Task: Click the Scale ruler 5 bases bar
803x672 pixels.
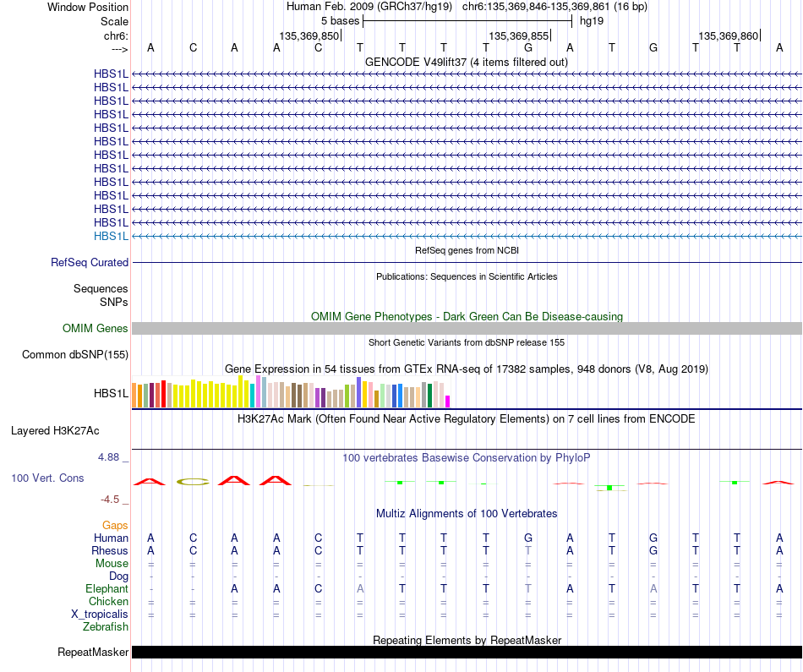Action: pos(467,21)
